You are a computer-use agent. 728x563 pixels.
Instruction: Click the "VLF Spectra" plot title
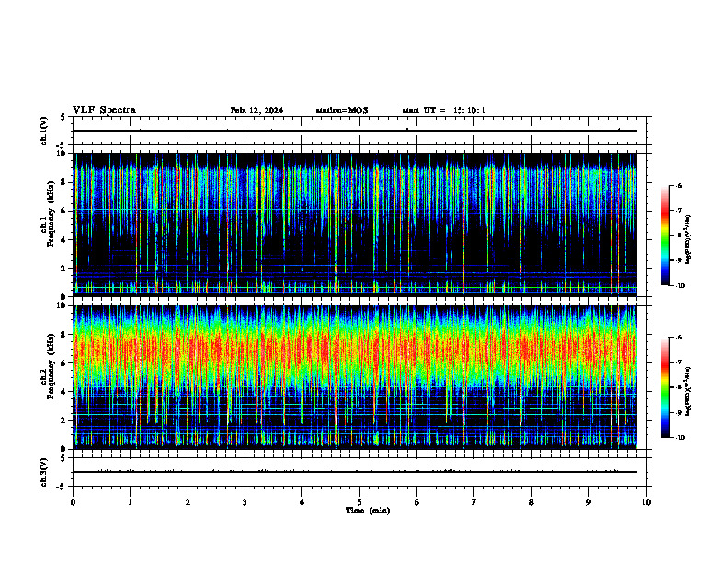pos(104,110)
